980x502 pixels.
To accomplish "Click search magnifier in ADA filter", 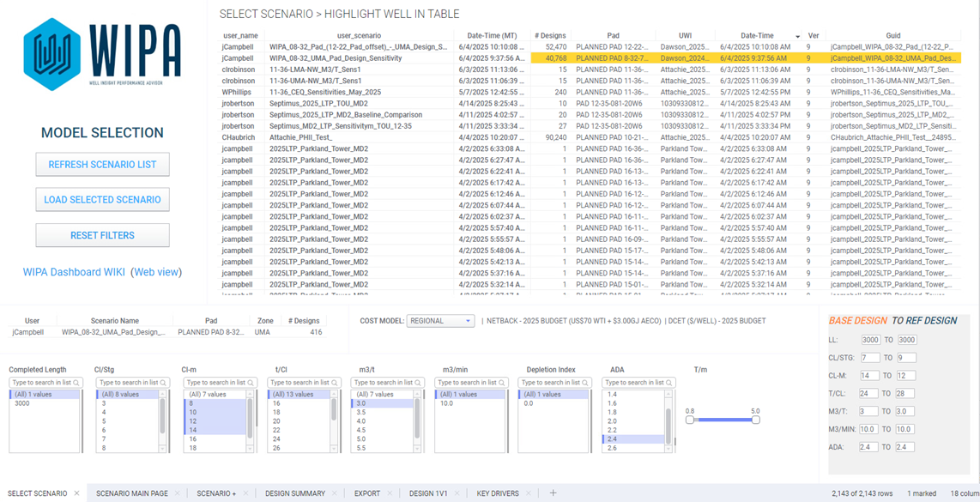I will click(668, 383).
